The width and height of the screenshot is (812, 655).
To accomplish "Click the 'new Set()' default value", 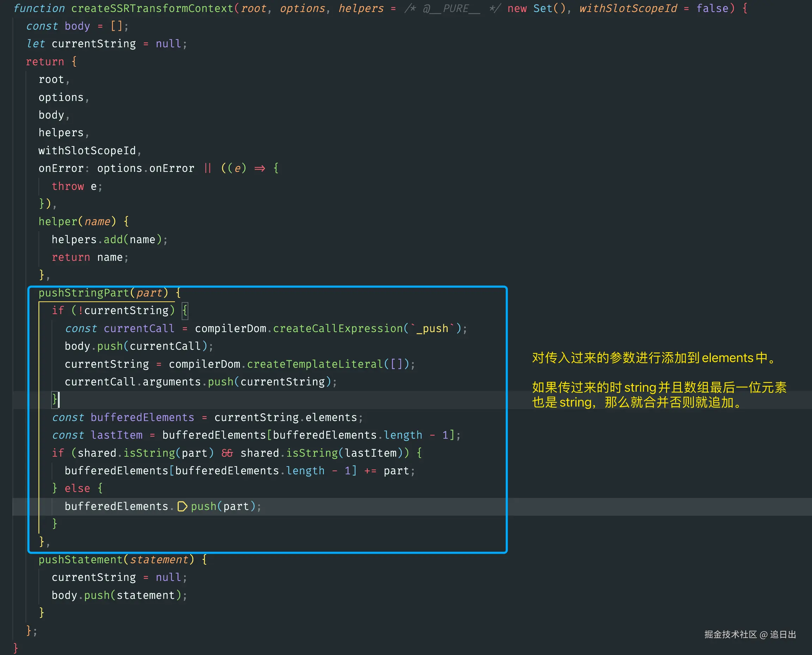I will (536, 8).
